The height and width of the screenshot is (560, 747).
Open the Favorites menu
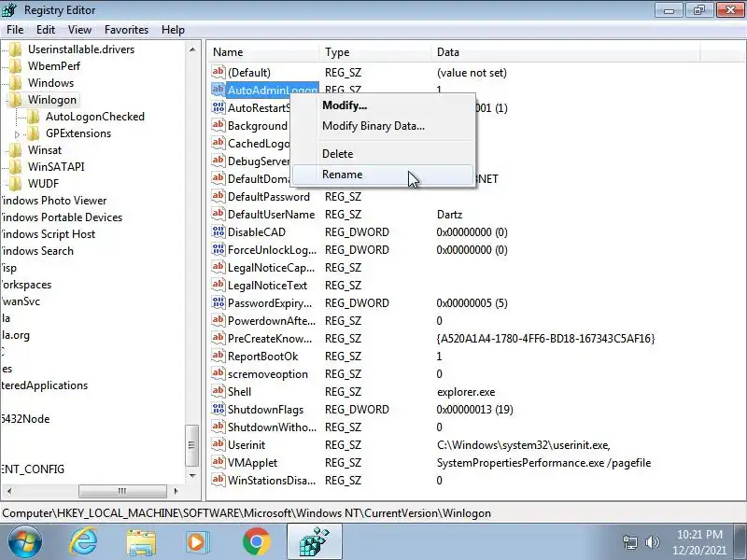click(126, 30)
